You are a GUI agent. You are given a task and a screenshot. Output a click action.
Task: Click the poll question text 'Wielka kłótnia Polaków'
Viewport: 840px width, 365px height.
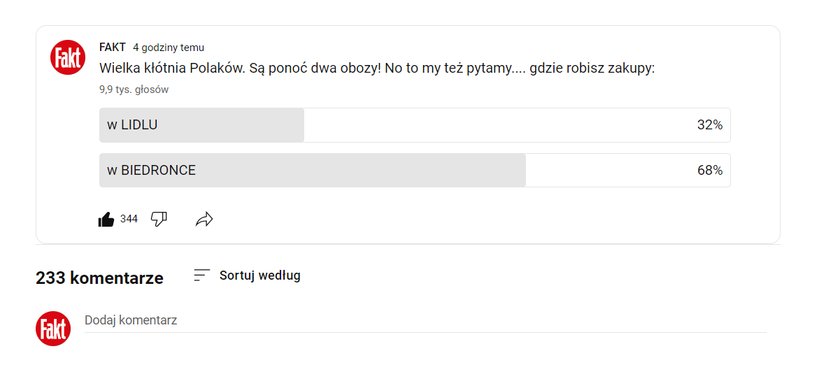[172, 69]
